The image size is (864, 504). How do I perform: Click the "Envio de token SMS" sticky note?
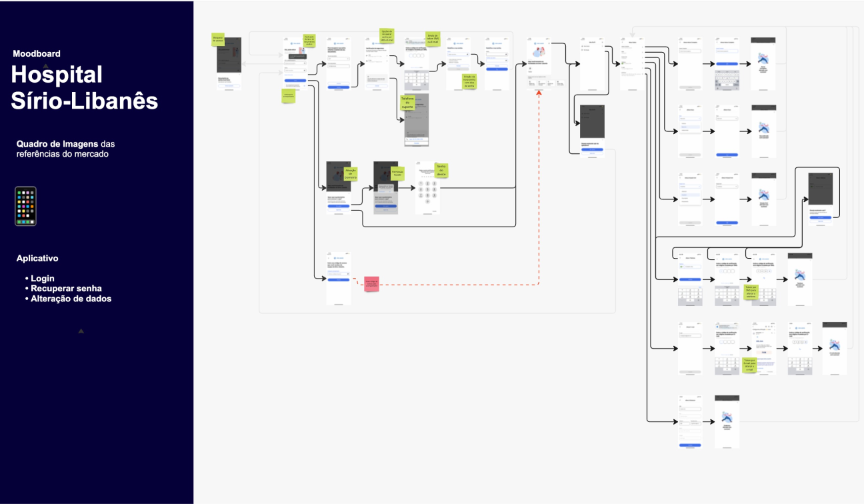(x=433, y=39)
